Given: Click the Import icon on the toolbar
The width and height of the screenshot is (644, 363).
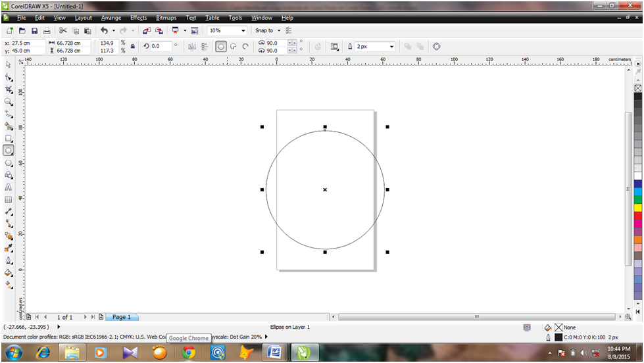Looking at the screenshot, I should click(x=146, y=30).
